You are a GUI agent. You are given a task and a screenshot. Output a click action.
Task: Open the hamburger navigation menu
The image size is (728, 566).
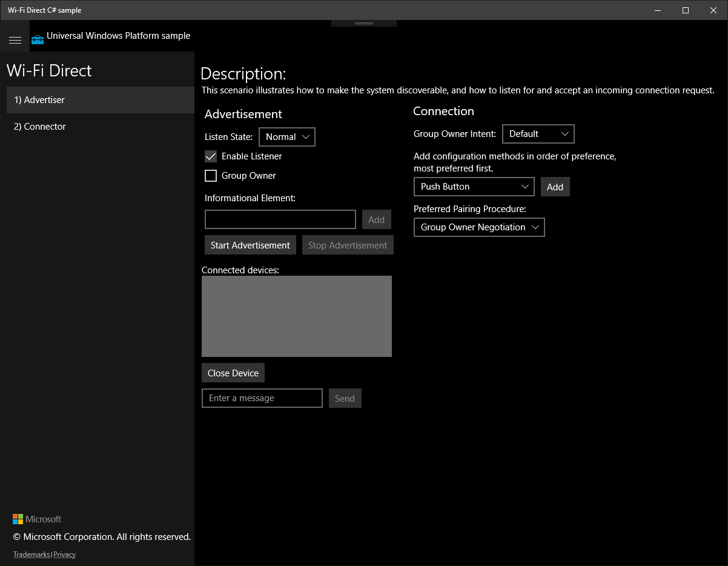click(x=15, y=39)
